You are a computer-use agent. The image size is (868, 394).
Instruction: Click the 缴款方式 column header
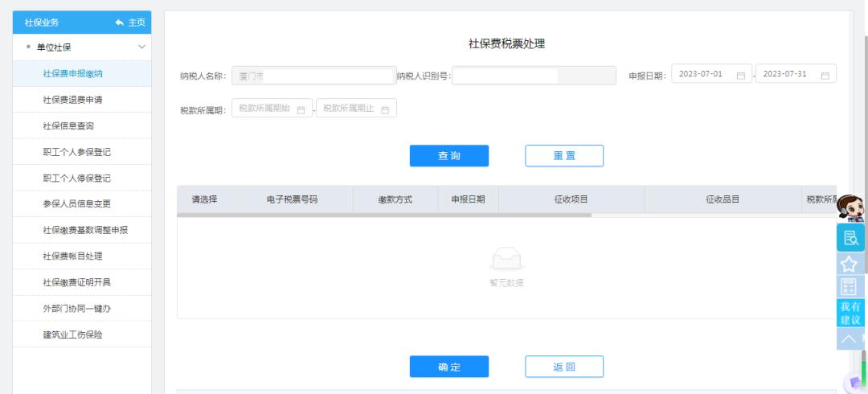tap(395, 199)
